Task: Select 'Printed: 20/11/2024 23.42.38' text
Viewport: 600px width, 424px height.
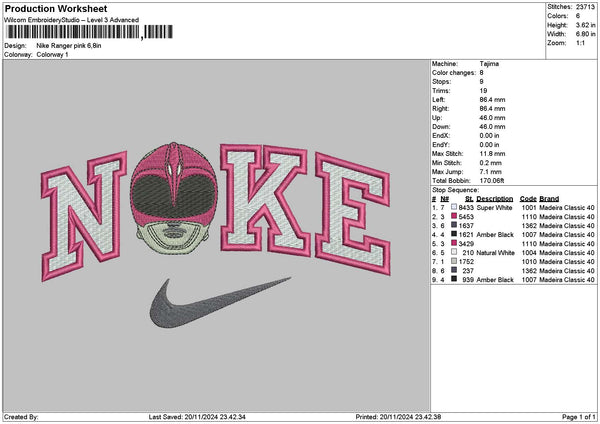Action: pyautogui.click(x=398, y=417)
